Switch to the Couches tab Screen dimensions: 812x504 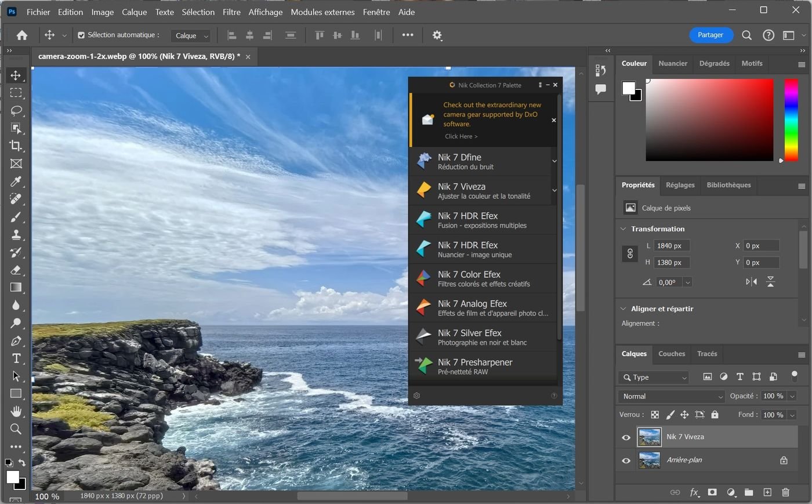tap(672, 354)
